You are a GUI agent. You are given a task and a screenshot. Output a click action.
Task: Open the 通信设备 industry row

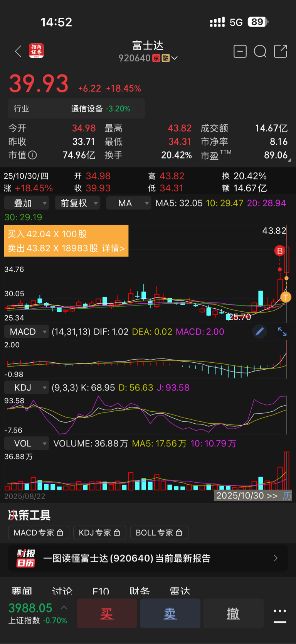tap(76, 109)
